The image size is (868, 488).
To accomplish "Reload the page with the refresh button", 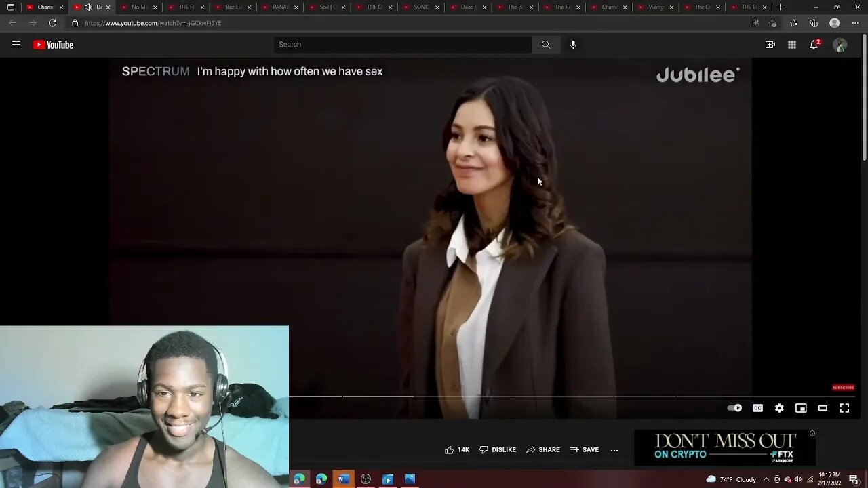I will pyautogui.click(x=52, y=23).
